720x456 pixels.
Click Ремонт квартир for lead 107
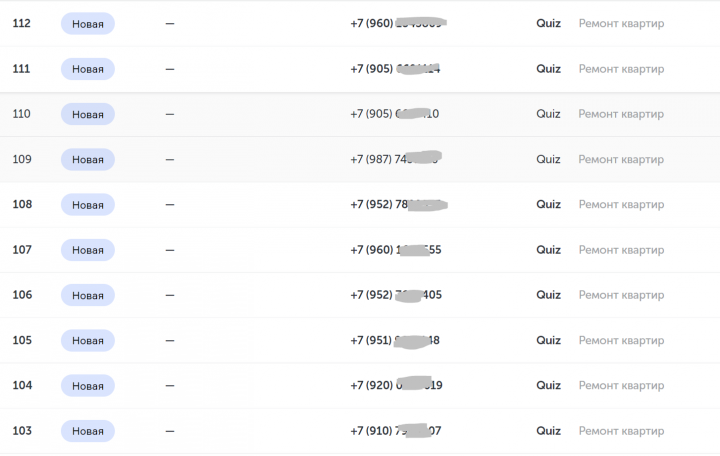point(621,250)
